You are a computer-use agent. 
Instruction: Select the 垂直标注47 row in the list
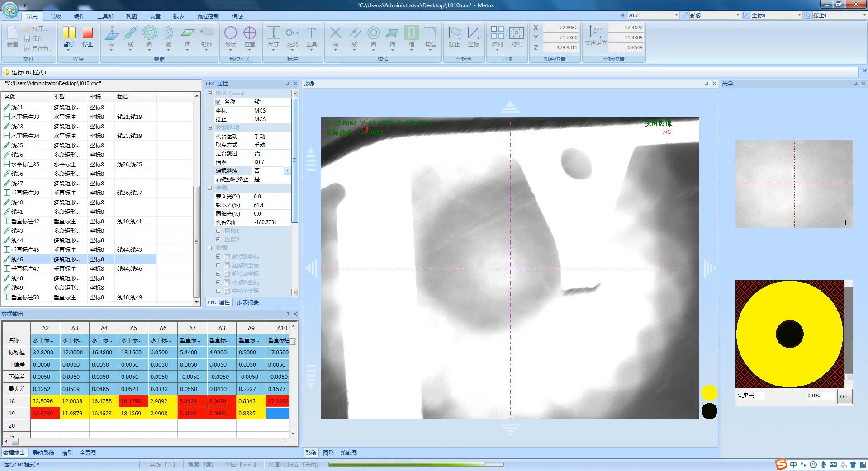tap(25, 268)
